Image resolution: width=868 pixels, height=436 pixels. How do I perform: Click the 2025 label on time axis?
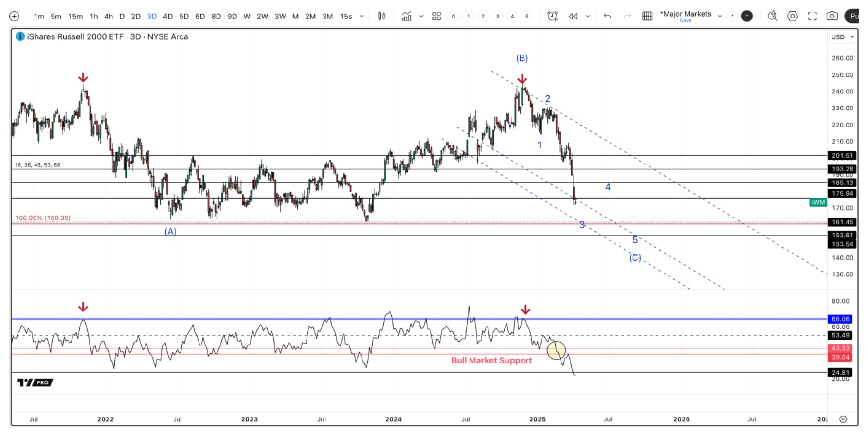(x=538, y=419)
